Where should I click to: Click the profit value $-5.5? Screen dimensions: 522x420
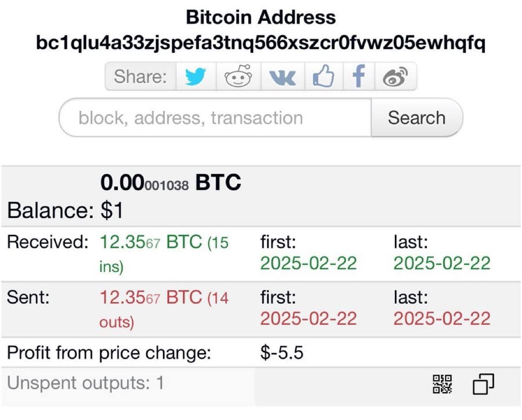coord(282,353)
